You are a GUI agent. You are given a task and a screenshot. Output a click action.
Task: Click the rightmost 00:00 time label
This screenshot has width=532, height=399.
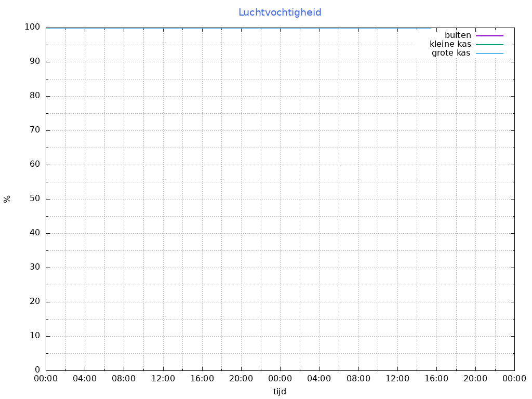pos(514,379)
